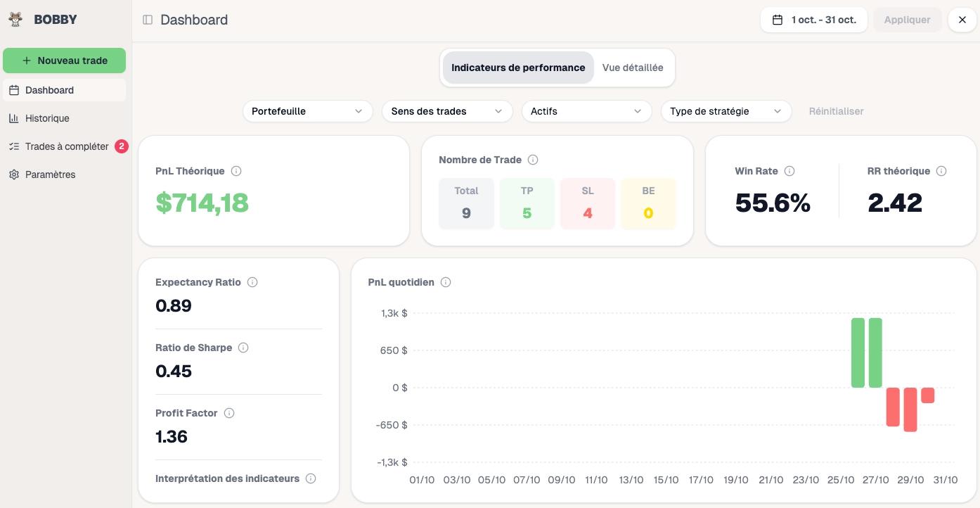980x508 pixels.
Task: Open Paramètres from the sidebar
Action: point(50,174)
